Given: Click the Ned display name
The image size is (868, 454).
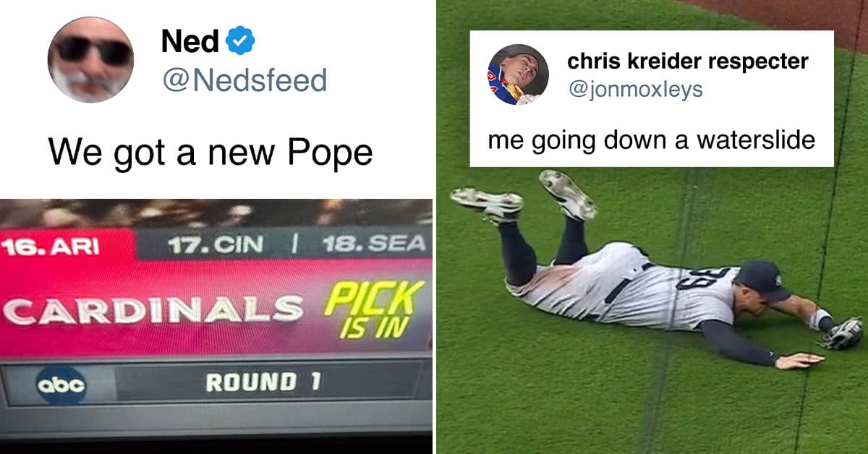Looking at the screenshot, I should (190, 41).
